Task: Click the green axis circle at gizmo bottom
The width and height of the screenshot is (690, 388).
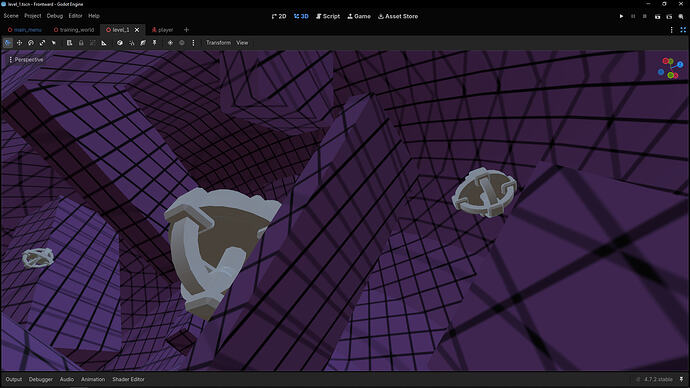Action: point(671,76)
